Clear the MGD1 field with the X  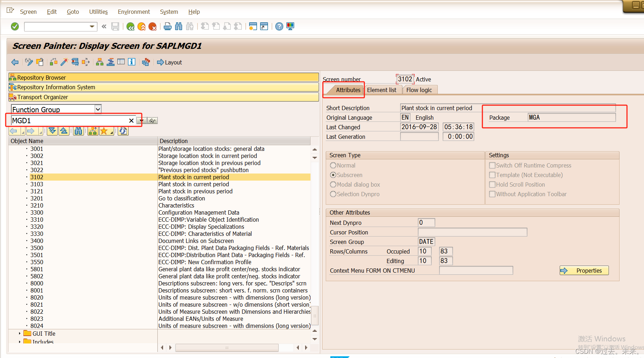coord(131,121)
